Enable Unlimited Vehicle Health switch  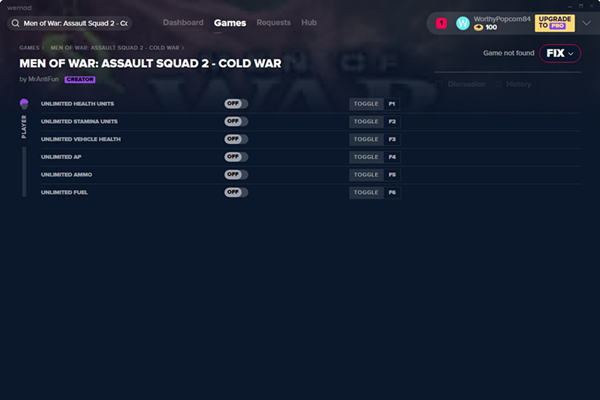click(x=236, y=139)
